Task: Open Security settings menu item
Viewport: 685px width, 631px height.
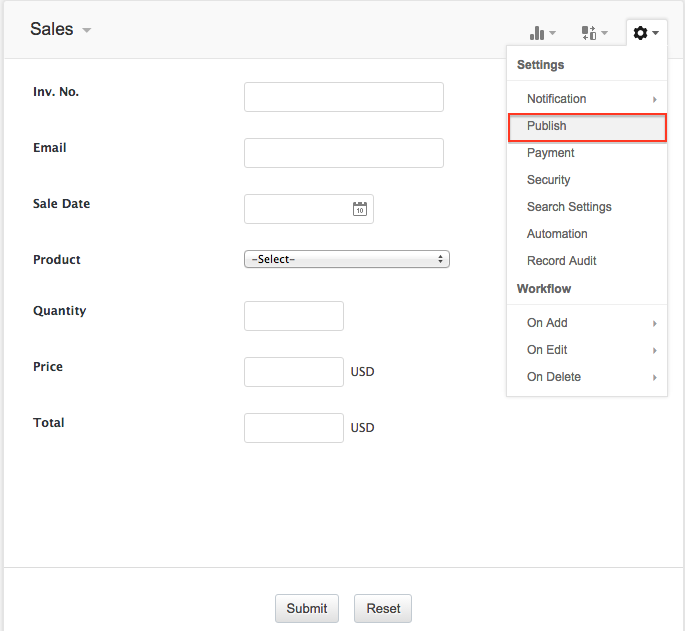Action: click(549, 180)
